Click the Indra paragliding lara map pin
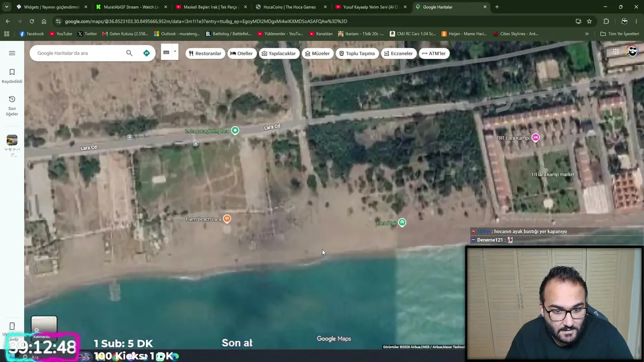Screen dimensions: 644x362 coord(235,131)
